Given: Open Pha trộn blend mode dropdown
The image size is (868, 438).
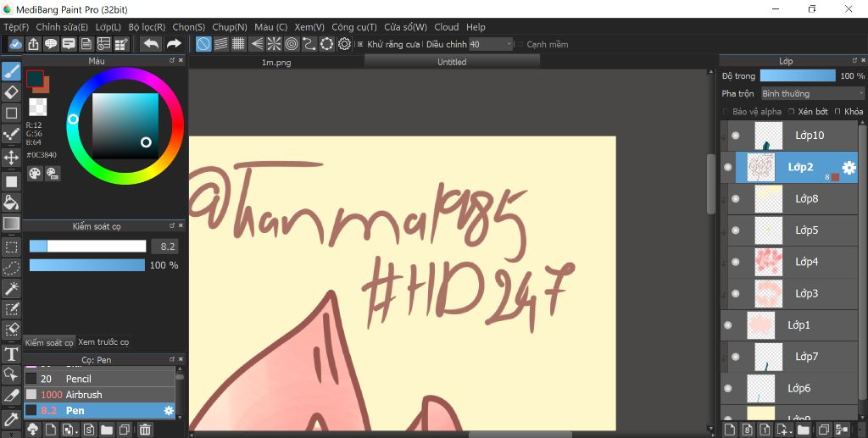Looking at the screenshot, I should tap(813, 93).
